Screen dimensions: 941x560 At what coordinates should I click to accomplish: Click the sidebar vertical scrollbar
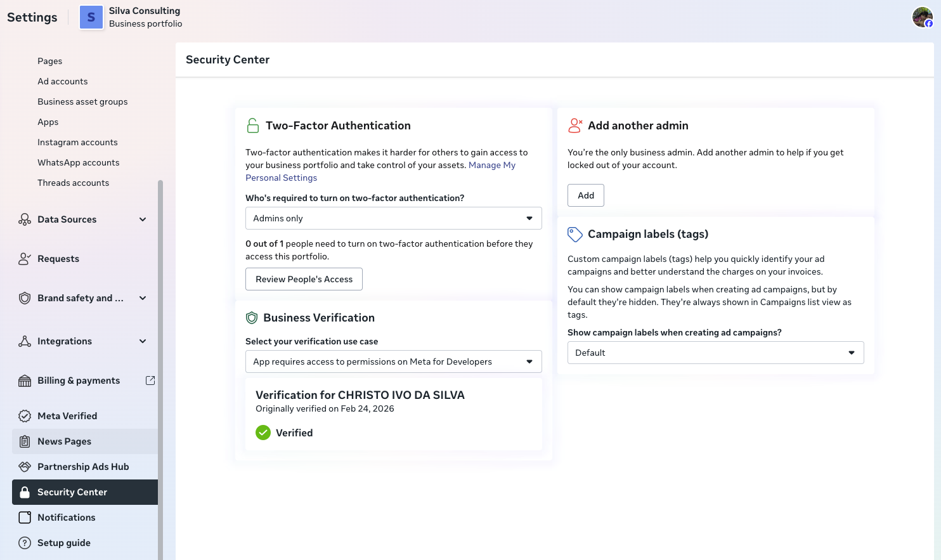[160, 368]
